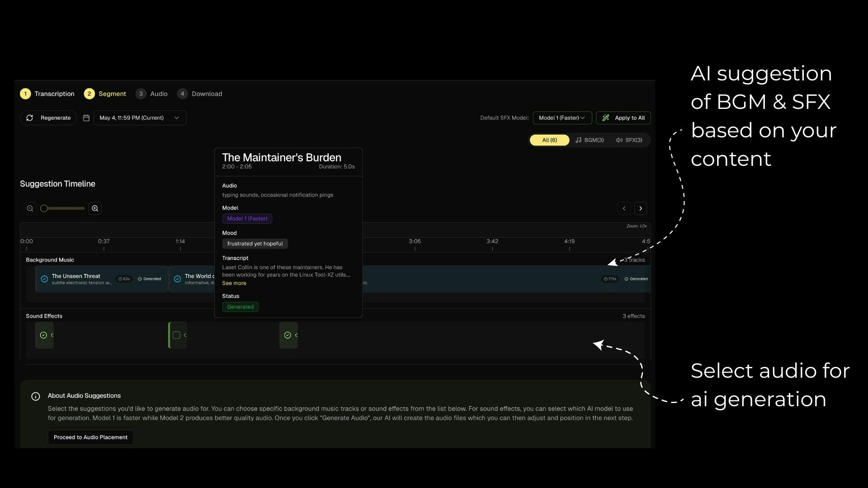Click the zoom in magnifier icon

[95, 208]
